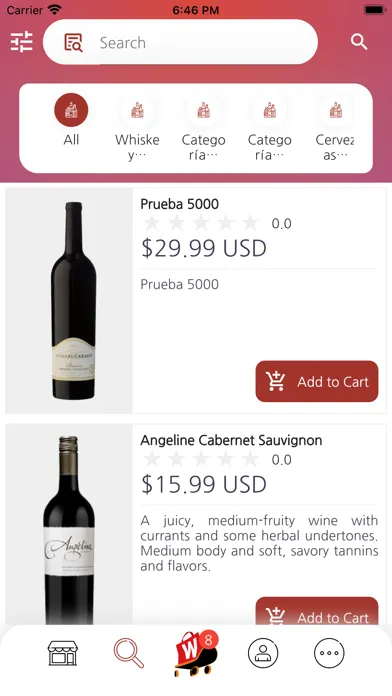Screen dimensions: 392x696
Task: Open the more options ellipsis icon
Action: pos(329,653)
